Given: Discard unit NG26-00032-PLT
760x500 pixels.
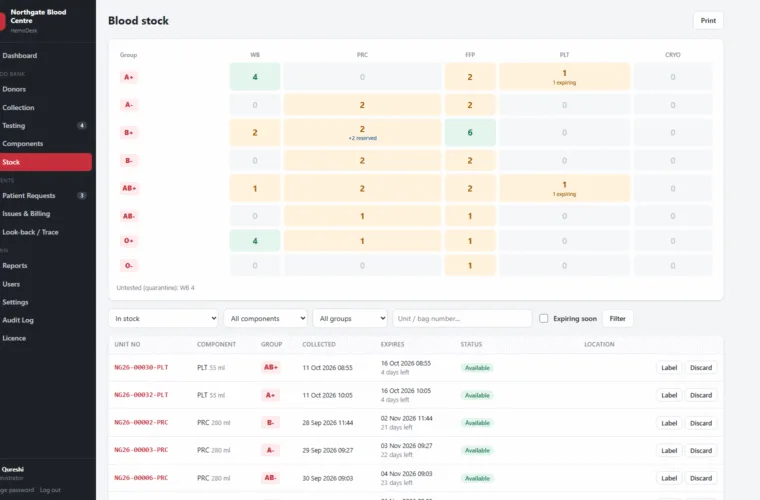Looking at the screenshot, I should tap(701, 395).
